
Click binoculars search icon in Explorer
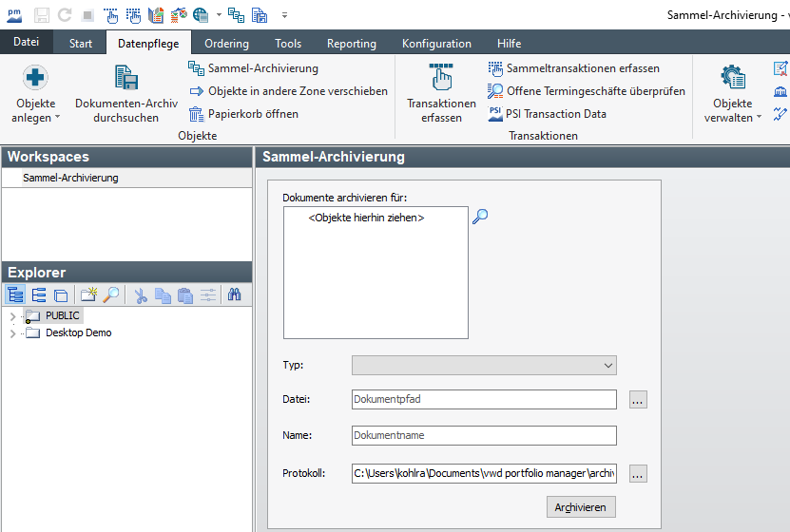tap(234, 295)
